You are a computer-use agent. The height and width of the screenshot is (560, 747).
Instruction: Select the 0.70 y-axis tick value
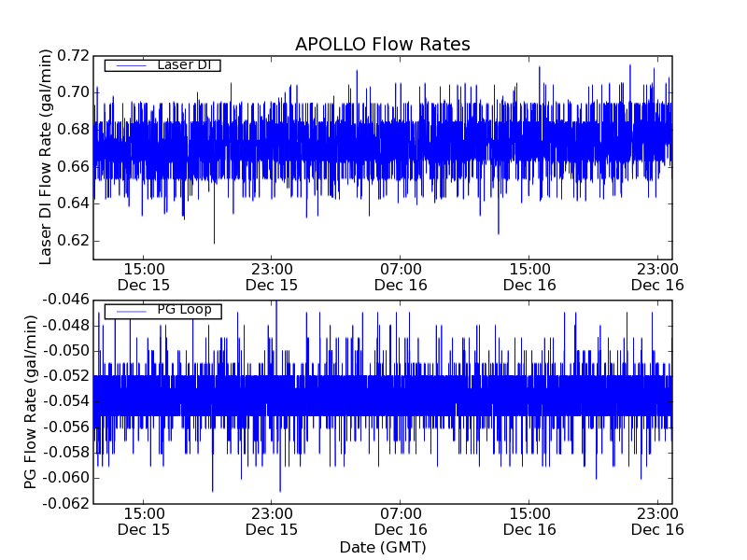(74, 92)
